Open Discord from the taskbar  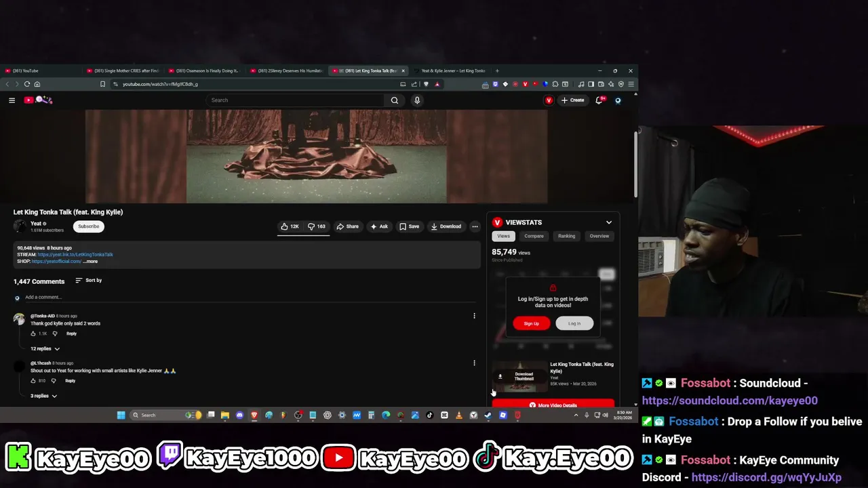point(239,415)
